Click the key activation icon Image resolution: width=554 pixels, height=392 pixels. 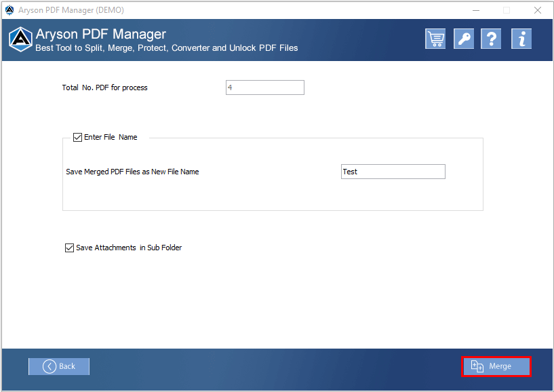point(464,39)
